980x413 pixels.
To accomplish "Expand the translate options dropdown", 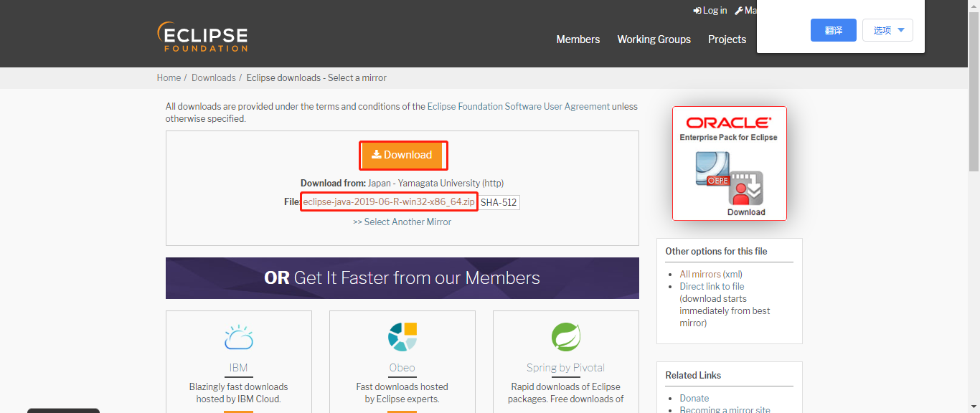I will [x=887, y=30].
